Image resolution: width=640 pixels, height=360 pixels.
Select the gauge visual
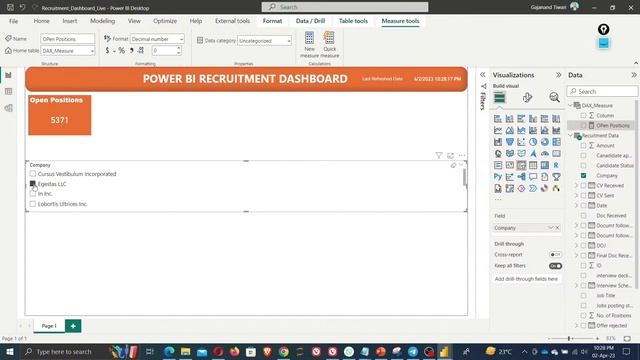tap(545, 154)
